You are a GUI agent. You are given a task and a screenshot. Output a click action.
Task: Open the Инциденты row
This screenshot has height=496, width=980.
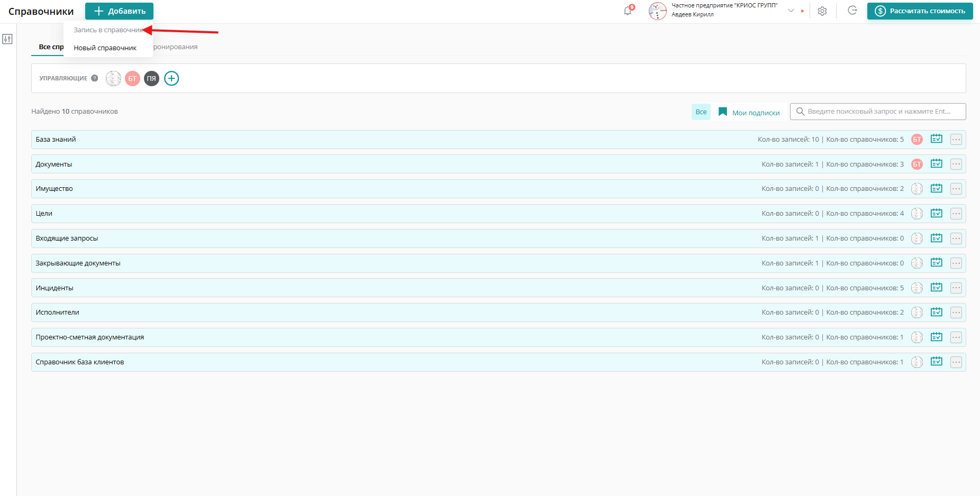coord(498,288)
